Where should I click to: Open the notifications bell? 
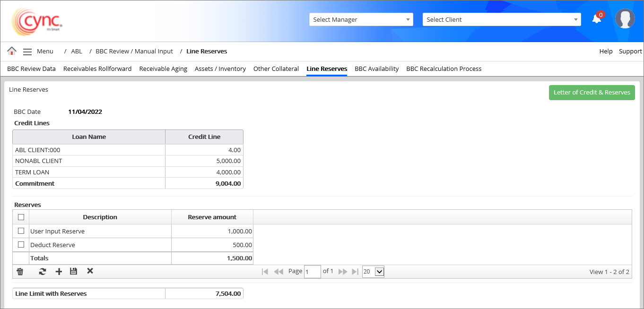597,19
